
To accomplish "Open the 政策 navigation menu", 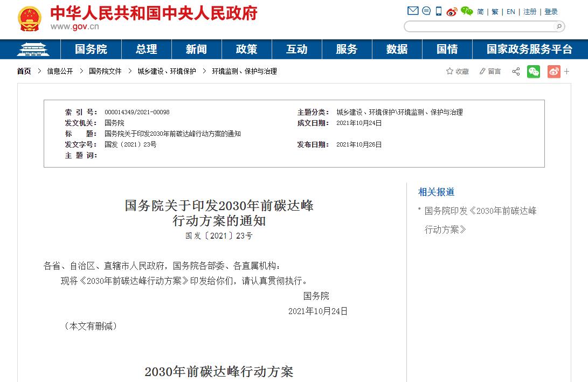I will click(247, 49).
